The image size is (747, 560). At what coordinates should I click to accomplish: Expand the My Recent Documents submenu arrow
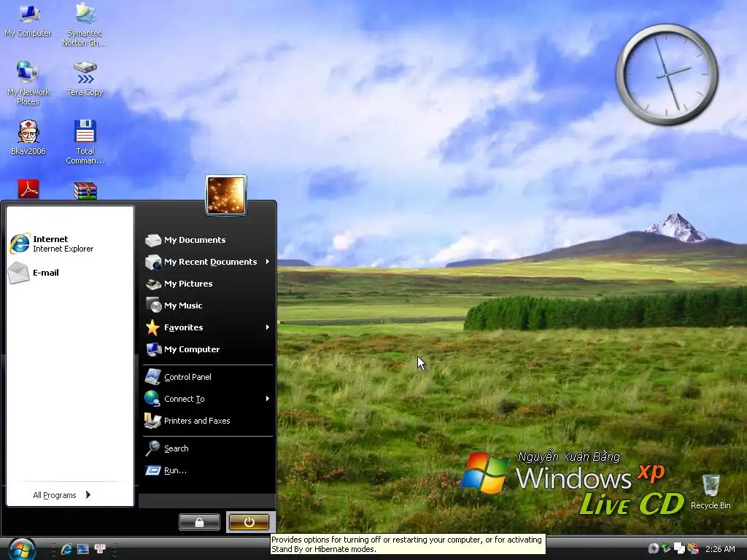[268, 262]
